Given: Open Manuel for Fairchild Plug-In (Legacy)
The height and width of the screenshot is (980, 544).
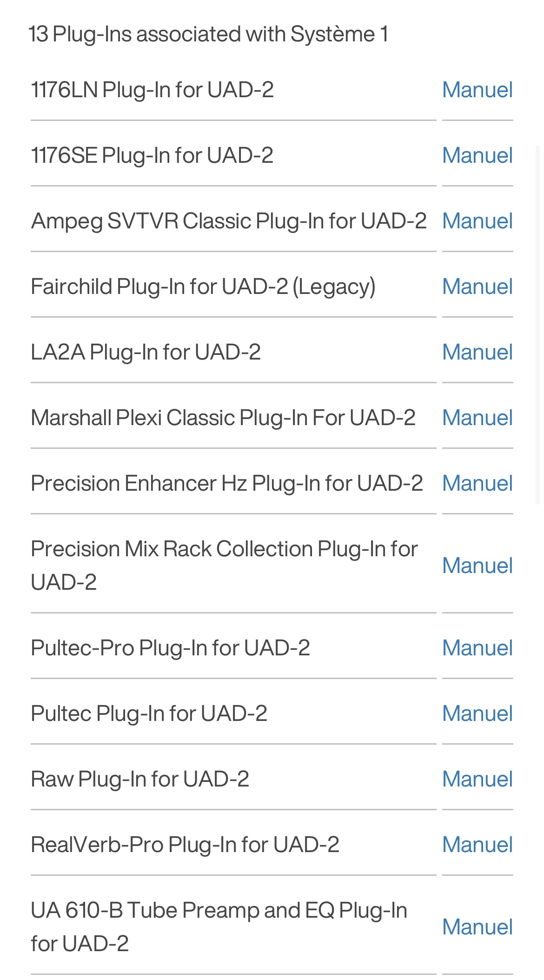Looking at the screenshot, I should (x=478, y=287).
